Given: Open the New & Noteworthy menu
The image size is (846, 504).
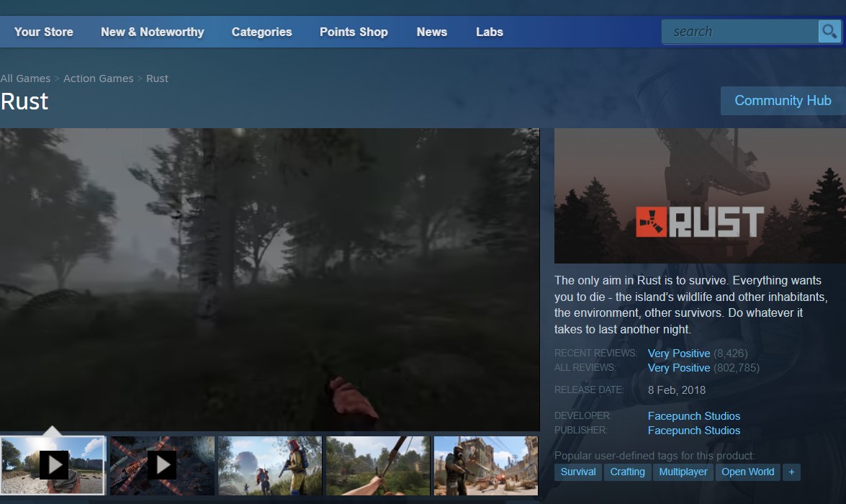Looking at the screenshot, I should tap(152, 32).
